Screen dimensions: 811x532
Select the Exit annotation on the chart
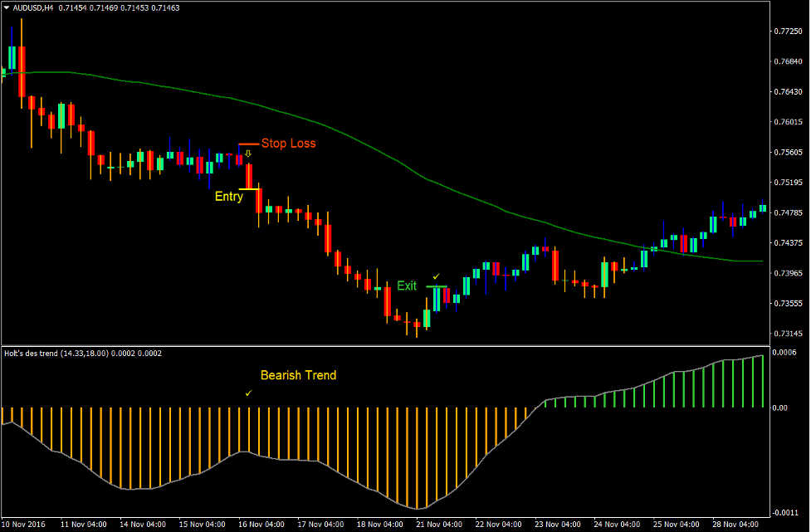click(405, 286)
